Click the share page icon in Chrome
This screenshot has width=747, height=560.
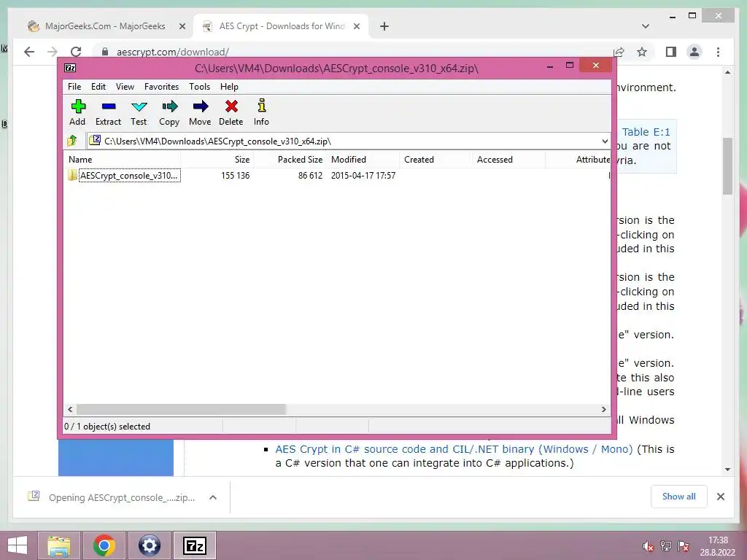(x=619, y=52)
